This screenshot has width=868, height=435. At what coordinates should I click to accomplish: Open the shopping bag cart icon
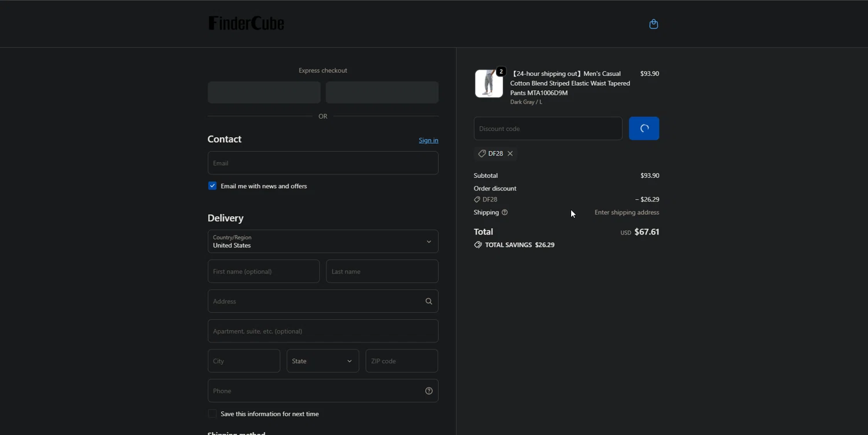click(653, 24)
